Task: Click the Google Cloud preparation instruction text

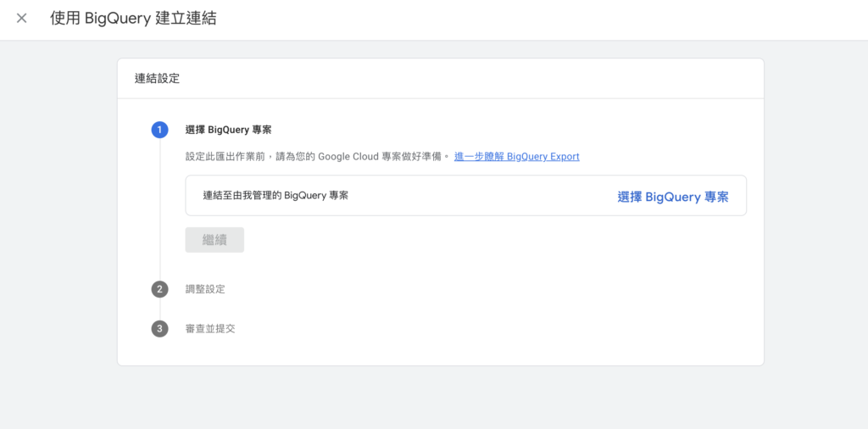Action: click(x=318, y=157)
